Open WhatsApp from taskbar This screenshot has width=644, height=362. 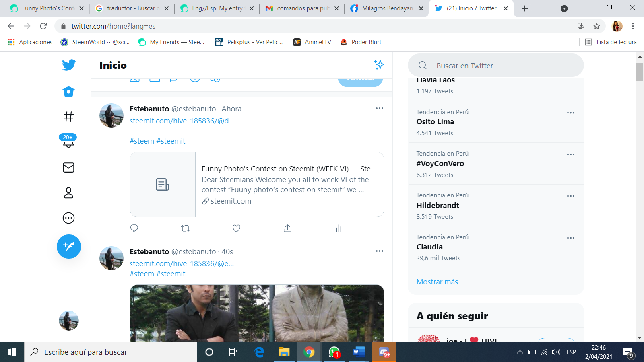[334, 352]
